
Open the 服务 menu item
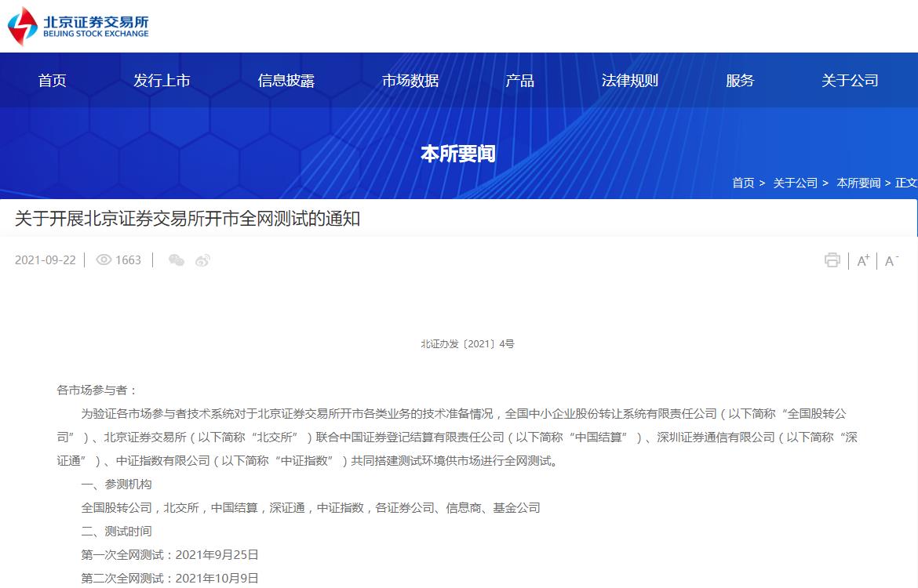[740, 80]
